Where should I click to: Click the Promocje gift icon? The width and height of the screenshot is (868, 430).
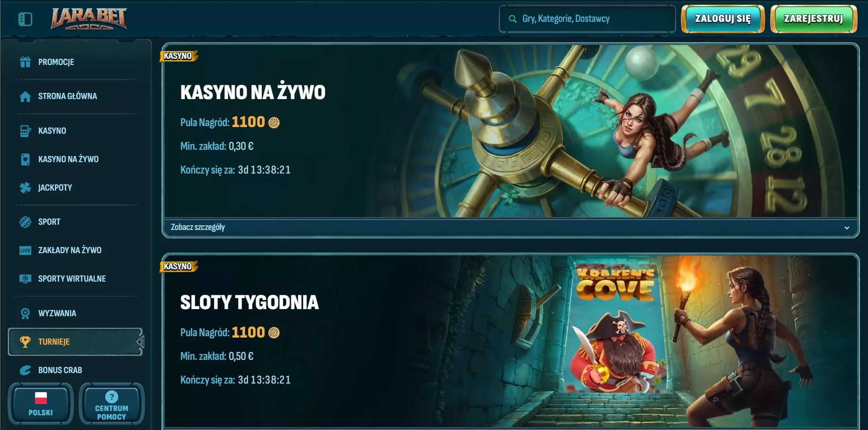click(25, 62)
